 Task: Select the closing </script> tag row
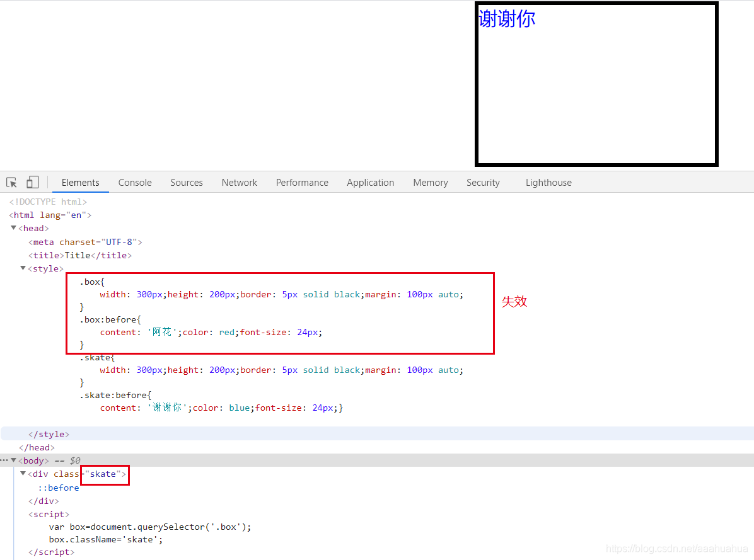[52, 552]
